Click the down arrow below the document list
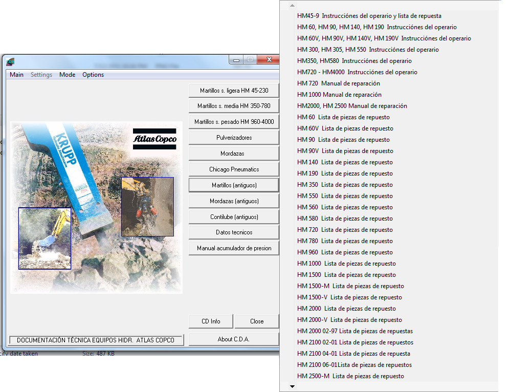This screenshot has width=532, height=392. [x=292, y=386]
